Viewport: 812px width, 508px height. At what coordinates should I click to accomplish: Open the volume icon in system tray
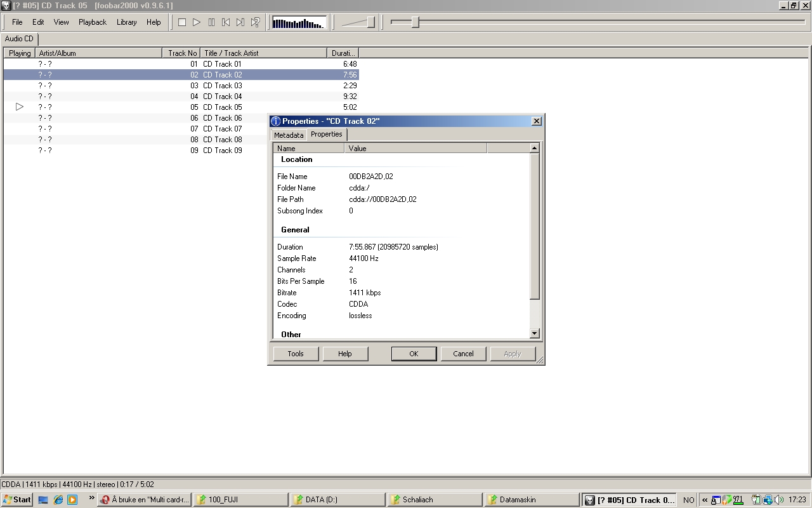(x=778, y=500)
